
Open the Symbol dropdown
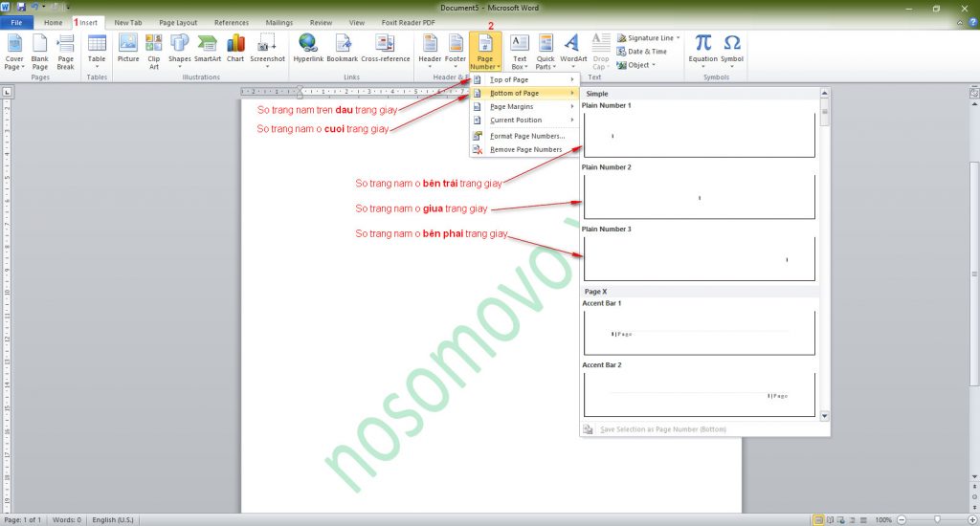[732, 48]
